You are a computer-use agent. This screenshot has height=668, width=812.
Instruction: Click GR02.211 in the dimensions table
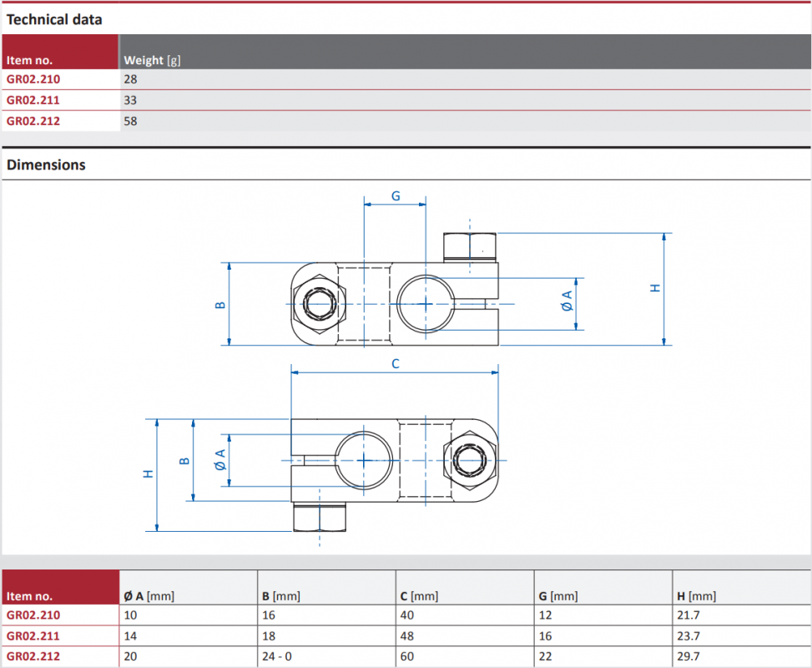33,636
